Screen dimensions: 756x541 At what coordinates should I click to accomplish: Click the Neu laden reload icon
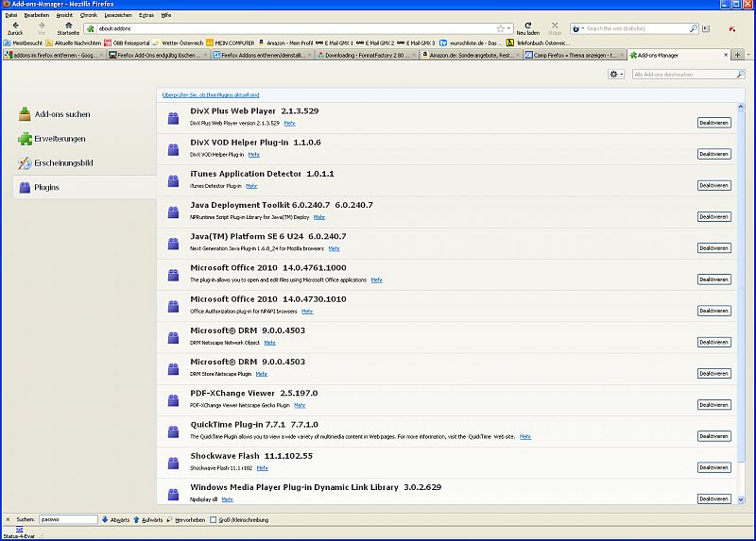526,25
